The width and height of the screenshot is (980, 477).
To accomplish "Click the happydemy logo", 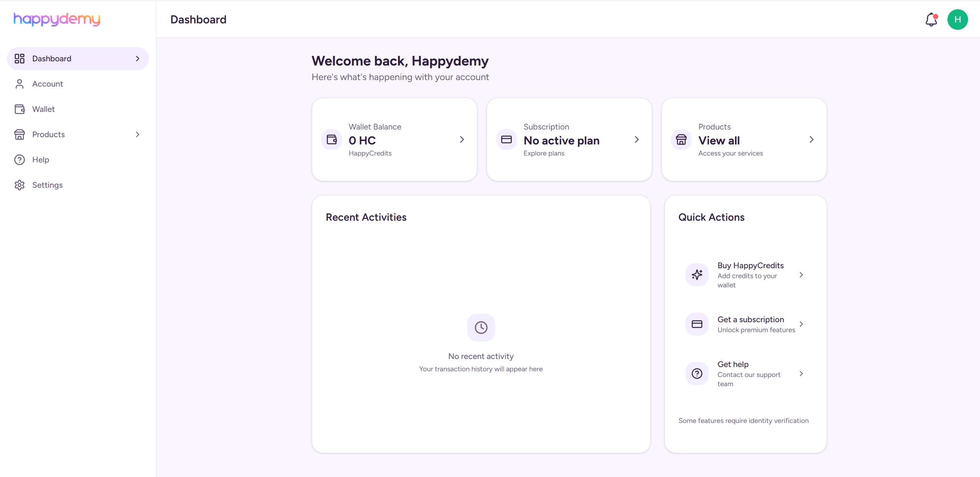I will pos(57,19).
